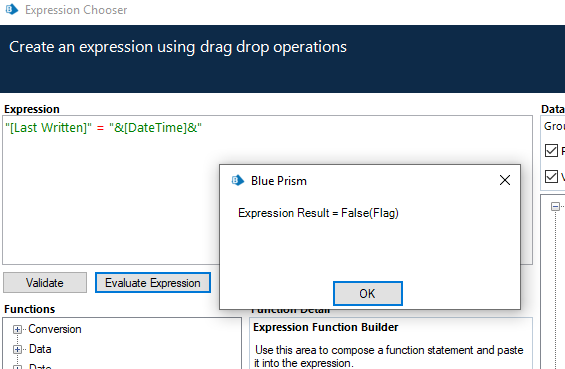
Task: Click the Validate button
Action: click(45, 283)
